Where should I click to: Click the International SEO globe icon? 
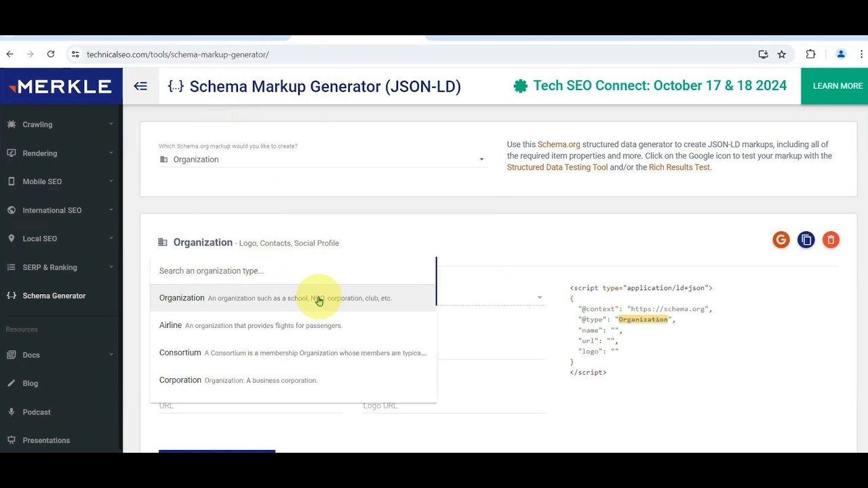tap(11, 210)
